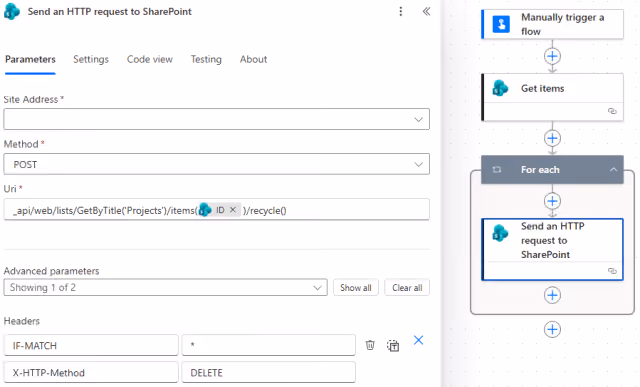Click the Headers label
The image size is (640, 387).
click(x=22, y=321)
